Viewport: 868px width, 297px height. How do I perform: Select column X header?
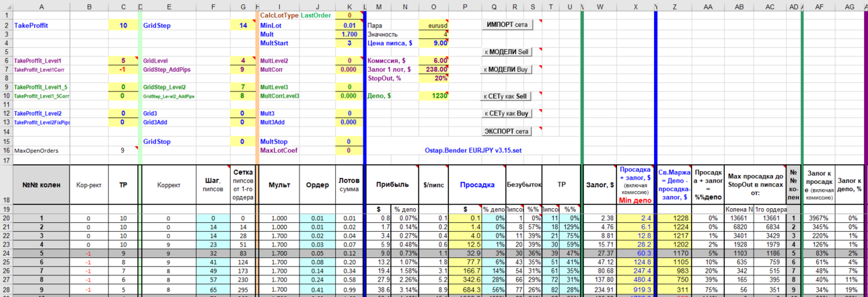(635, 6)
